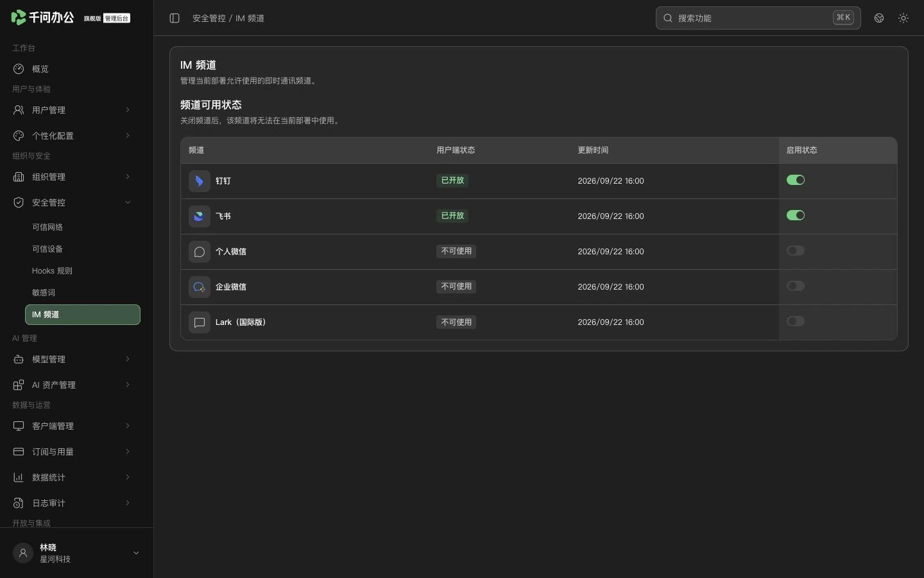Click the 管理后台 badge
Viewport: 924px width, 578px height.
point(117,19)
